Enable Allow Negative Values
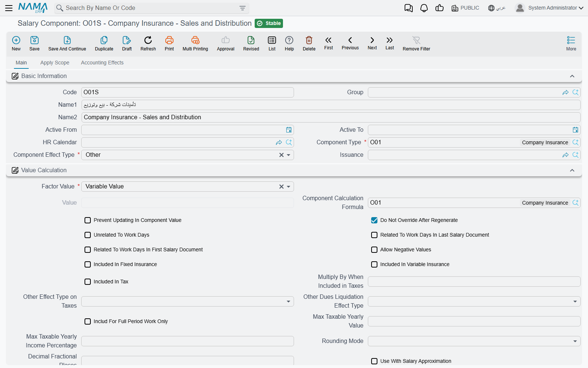588x368 pixels. 374,250
